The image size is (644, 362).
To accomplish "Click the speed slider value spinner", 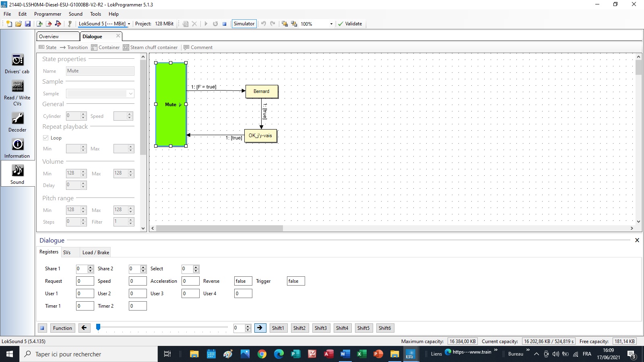I will pyautogui.click(x=248, y=328).
